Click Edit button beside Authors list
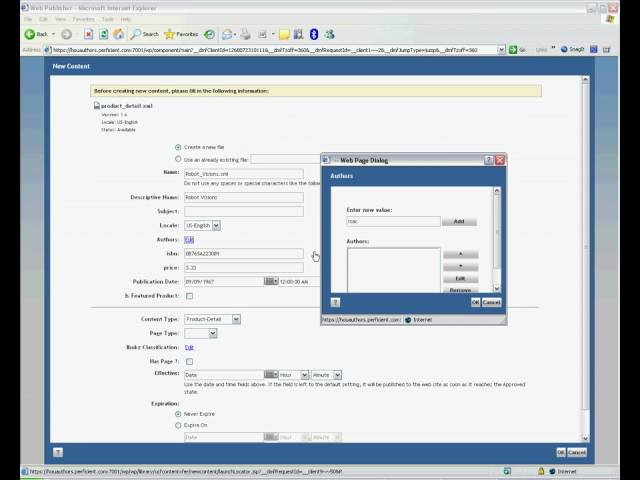Screen dimensions: 640x480 tap(460, 278)
